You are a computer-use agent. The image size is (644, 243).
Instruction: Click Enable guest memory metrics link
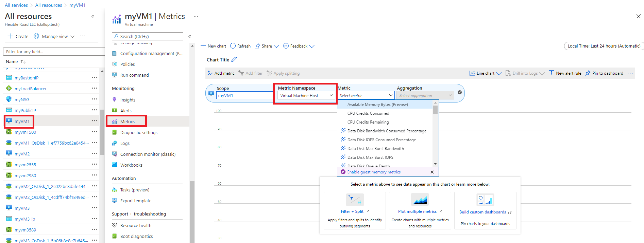click(374, 172)
